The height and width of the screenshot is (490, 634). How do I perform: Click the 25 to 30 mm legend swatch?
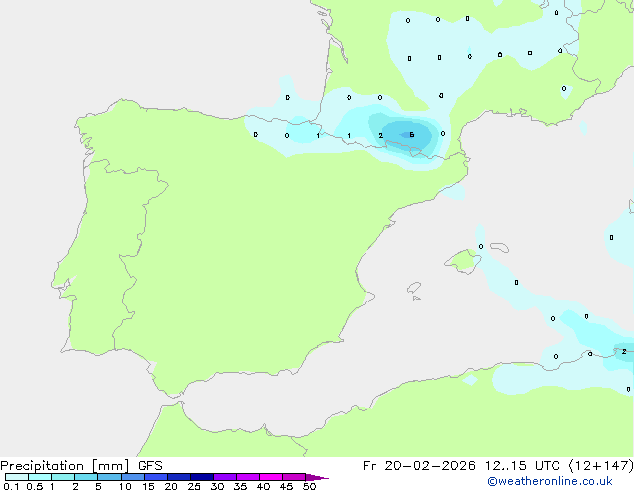202,477
